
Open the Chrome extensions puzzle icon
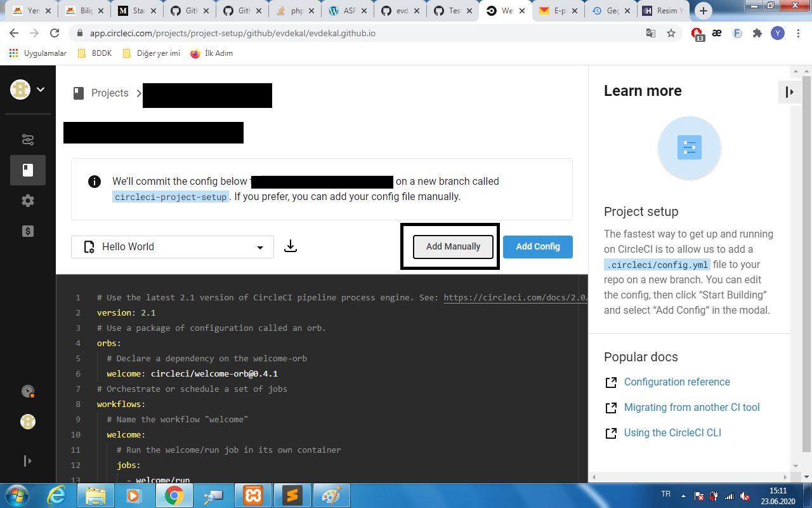(757, 33)
